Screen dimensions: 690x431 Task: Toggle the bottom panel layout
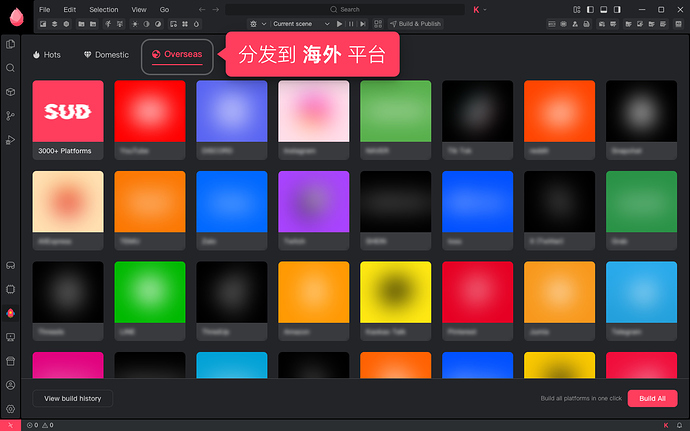(604, 10)
